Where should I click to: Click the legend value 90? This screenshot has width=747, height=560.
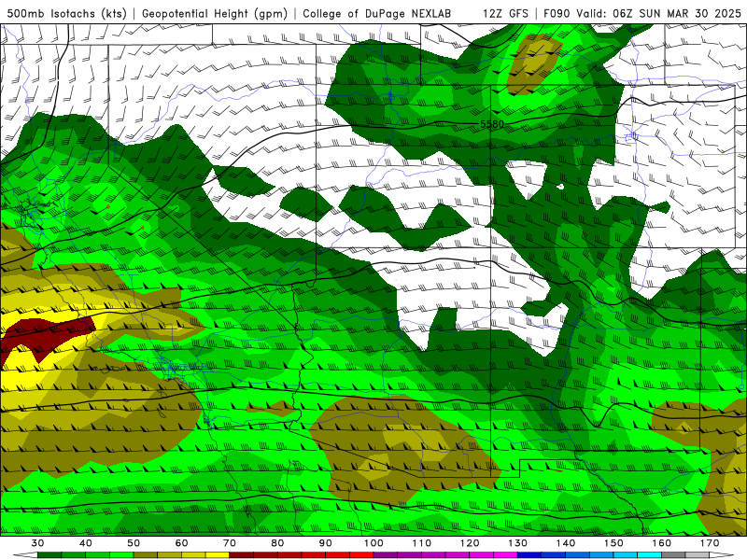pos(326,543)
